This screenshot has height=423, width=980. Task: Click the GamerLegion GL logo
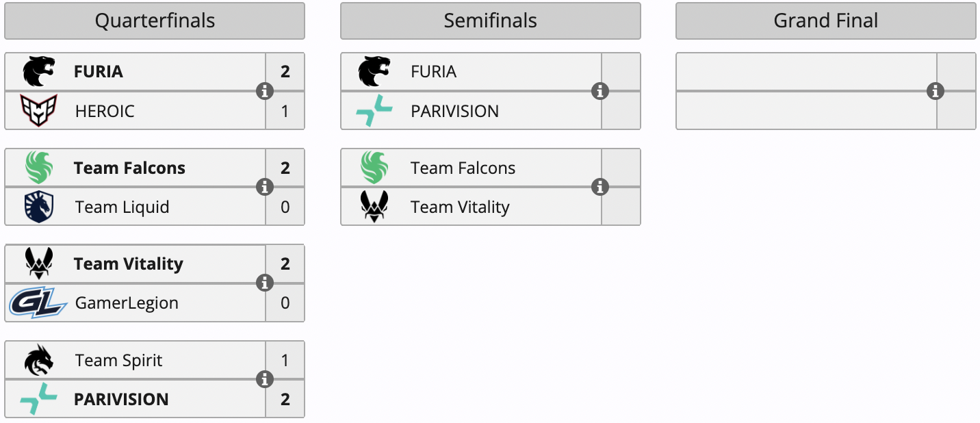click(38, 303)
